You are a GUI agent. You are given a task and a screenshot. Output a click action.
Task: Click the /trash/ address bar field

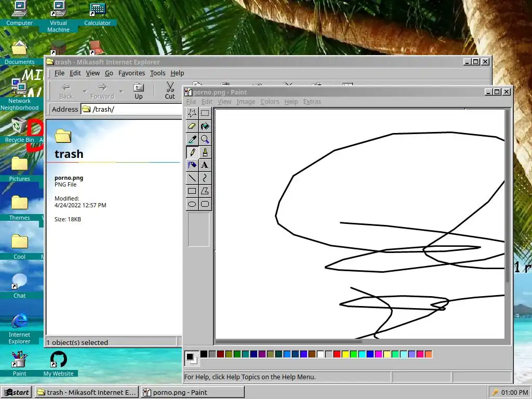click(x=131, y=109)
